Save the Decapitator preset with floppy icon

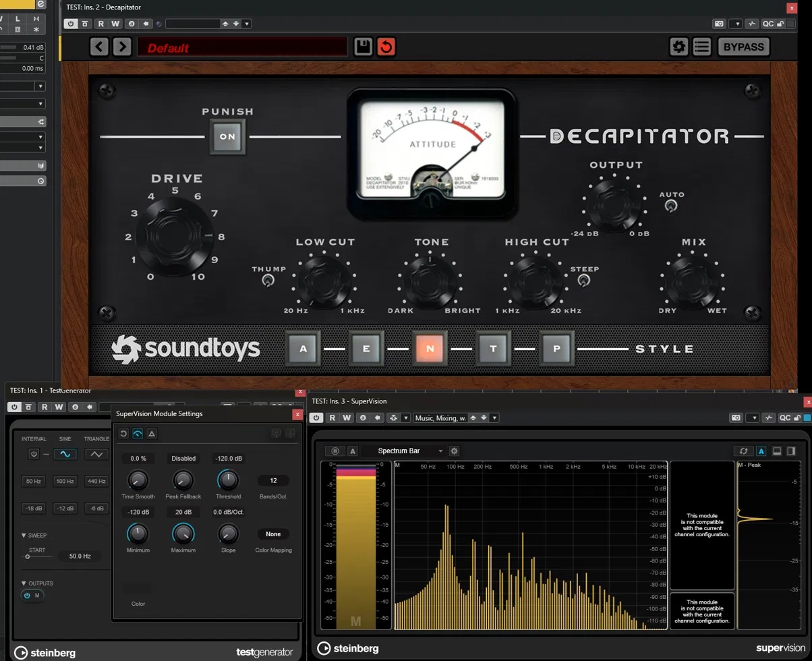coord(363,47)
